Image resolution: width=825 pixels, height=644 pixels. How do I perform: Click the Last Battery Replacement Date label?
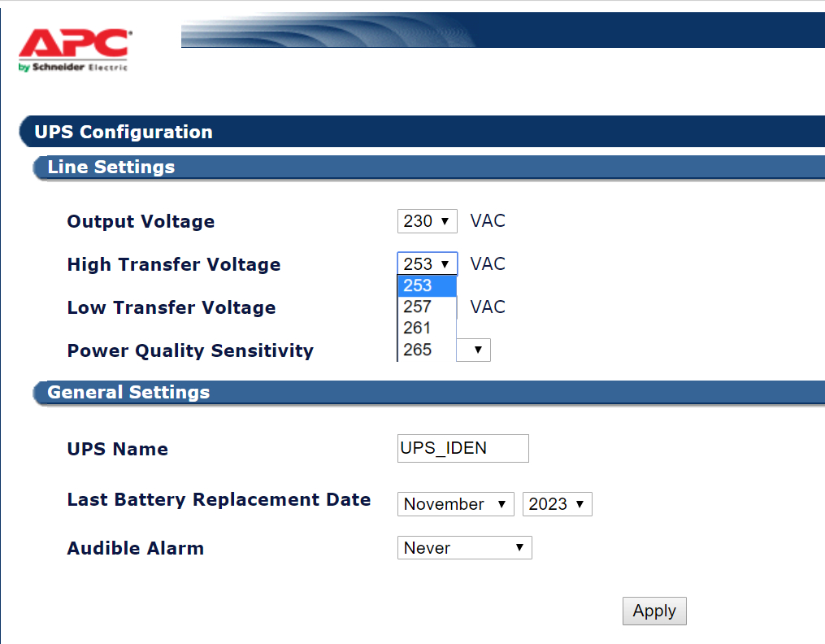coord(219,499)
